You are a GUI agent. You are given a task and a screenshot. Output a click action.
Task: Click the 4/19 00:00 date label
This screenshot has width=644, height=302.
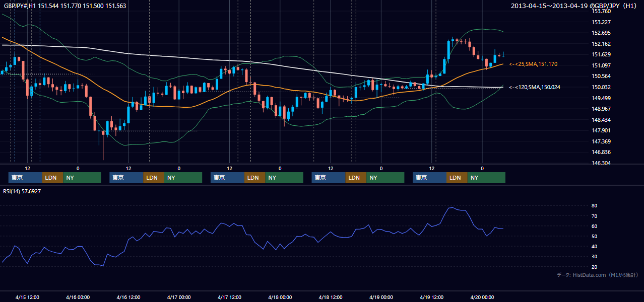click(381, 297)
